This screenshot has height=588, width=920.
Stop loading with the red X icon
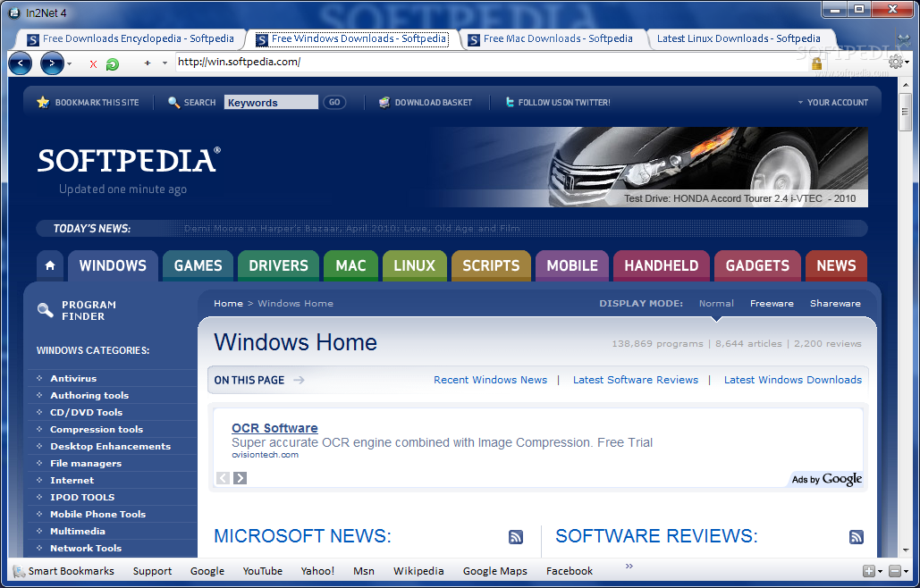(93, 64)
